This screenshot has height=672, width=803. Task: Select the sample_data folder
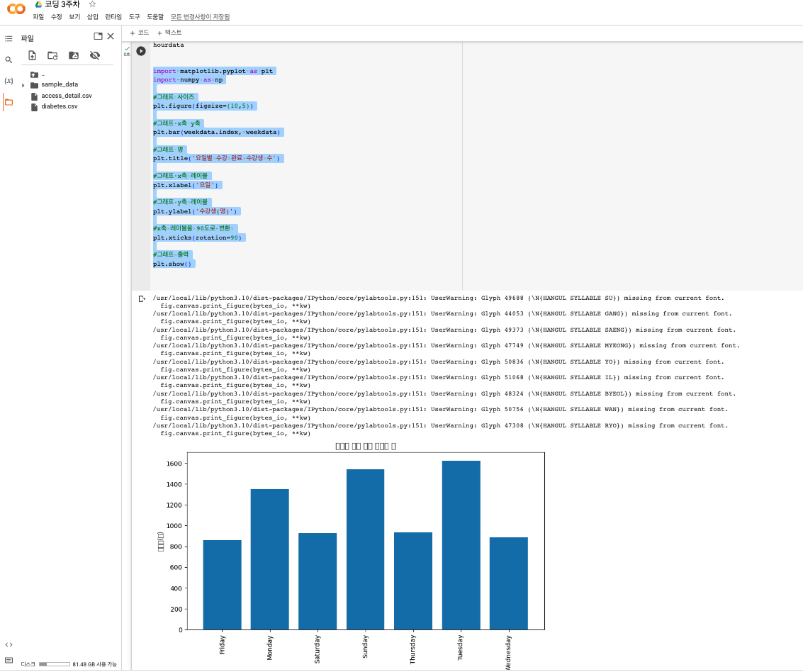click(x=60, y=84)
